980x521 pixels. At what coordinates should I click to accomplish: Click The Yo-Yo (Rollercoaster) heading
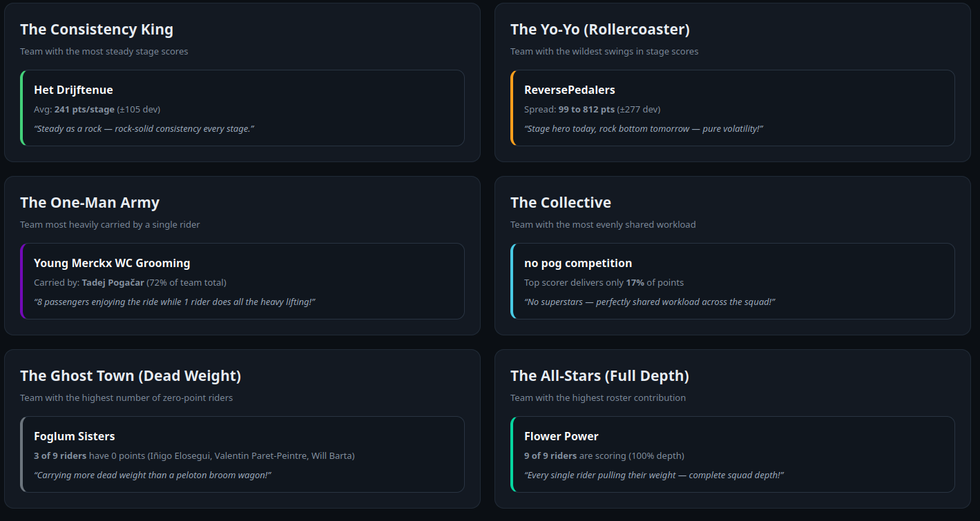[600, 29]
